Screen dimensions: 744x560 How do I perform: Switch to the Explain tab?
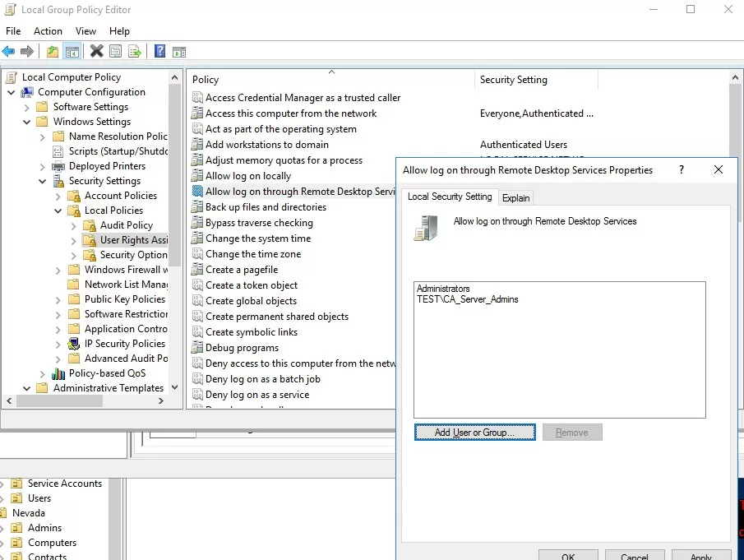(516, 198)
